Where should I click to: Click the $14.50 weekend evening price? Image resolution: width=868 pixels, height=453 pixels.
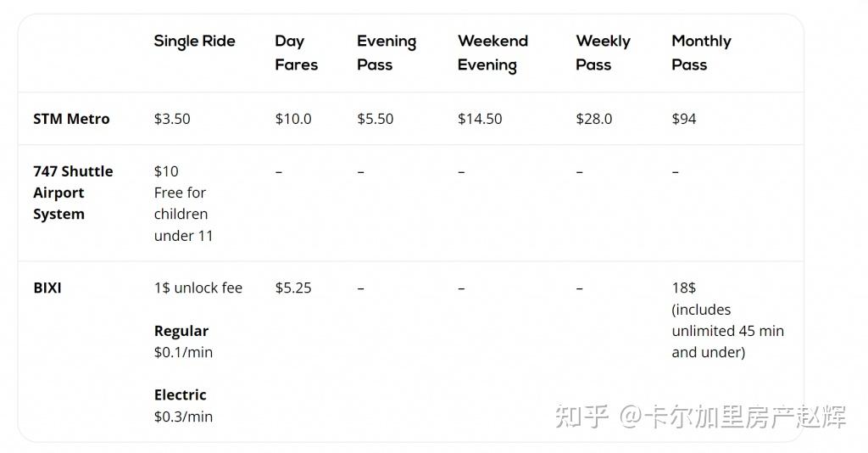click(x=480, y=119)
